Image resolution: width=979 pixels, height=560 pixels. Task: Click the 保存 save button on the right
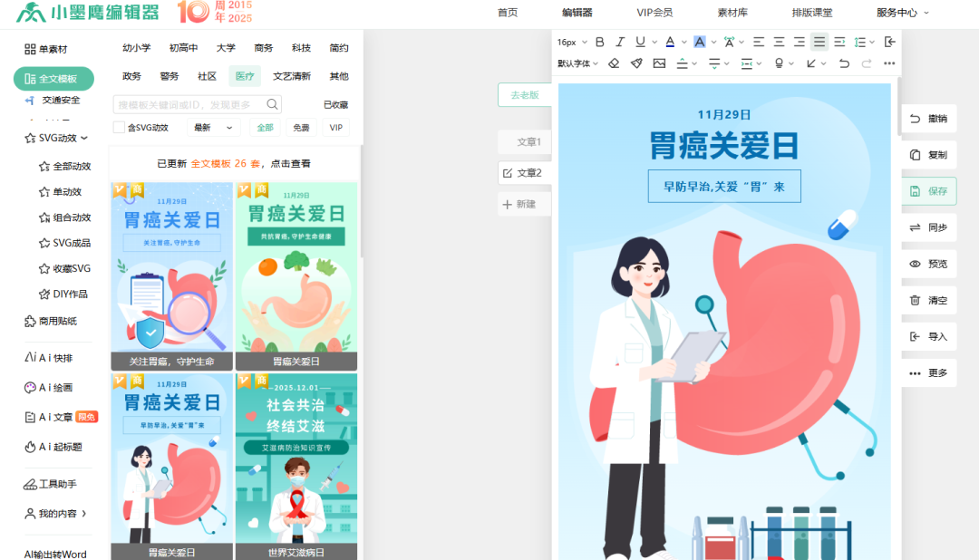pos(927,191)
